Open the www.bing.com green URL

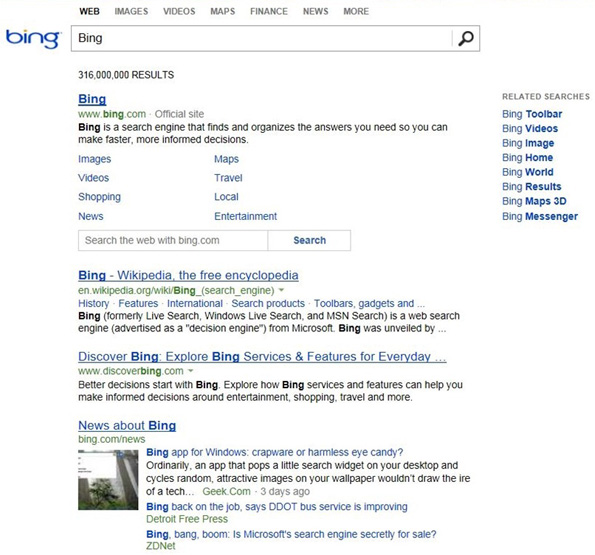click(112, 114)
